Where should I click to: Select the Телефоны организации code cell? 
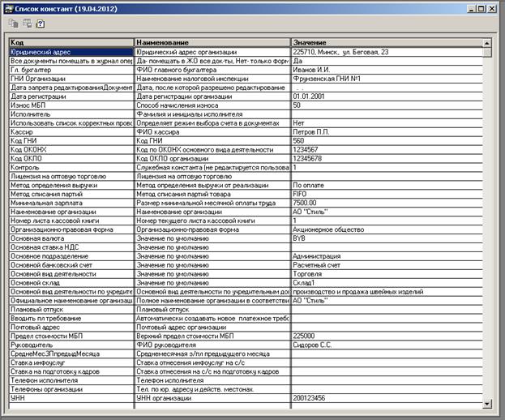pyautogui.click(x=71, y=389)
